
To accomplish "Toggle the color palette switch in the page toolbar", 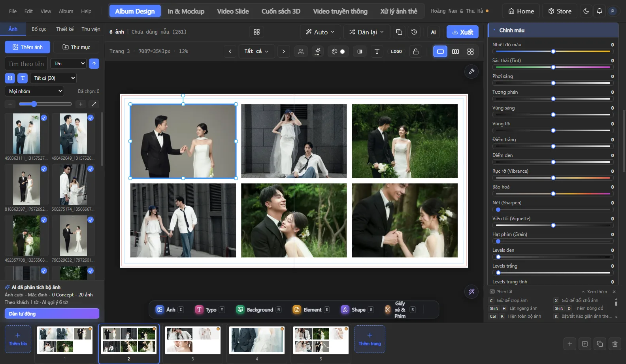I will pos(338,51).
